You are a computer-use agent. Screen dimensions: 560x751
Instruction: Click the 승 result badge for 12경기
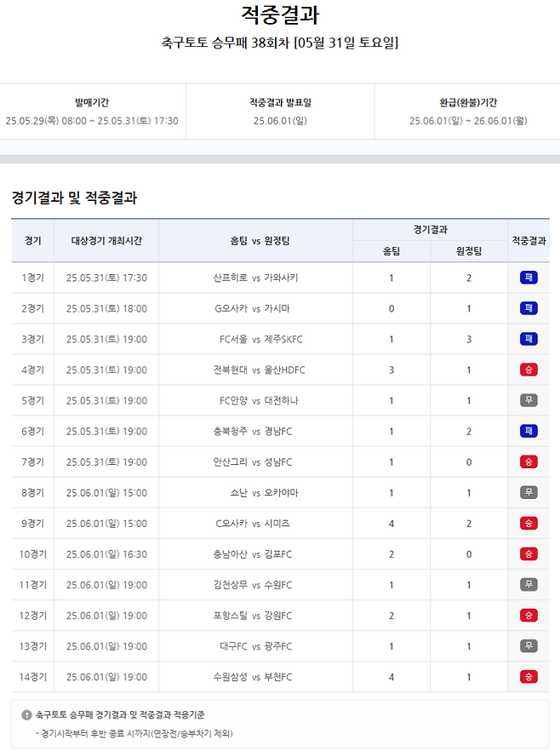click(529, 615)
